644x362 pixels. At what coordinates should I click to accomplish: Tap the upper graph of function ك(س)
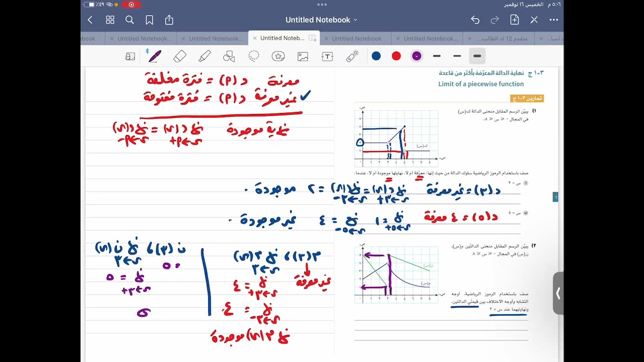[x=396, y=138]
